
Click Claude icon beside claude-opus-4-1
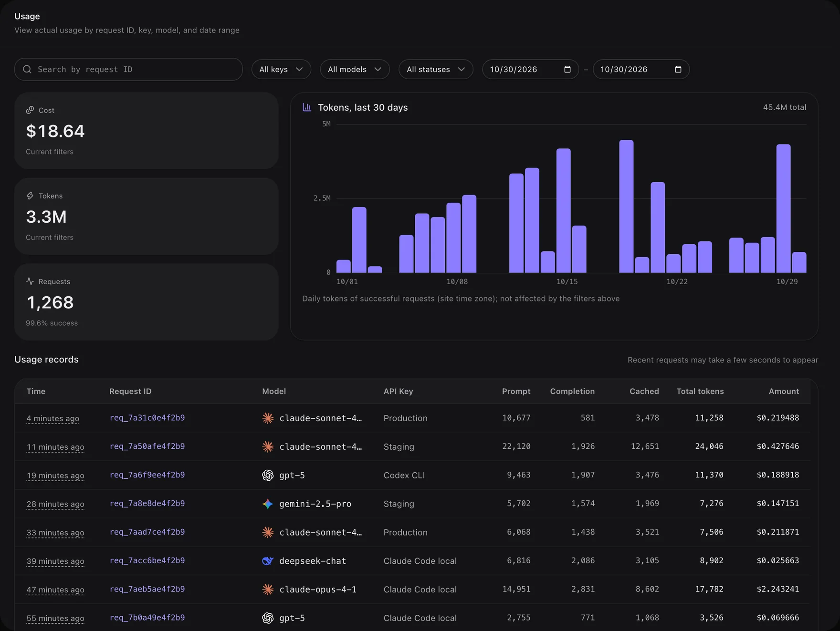(268, 590)
